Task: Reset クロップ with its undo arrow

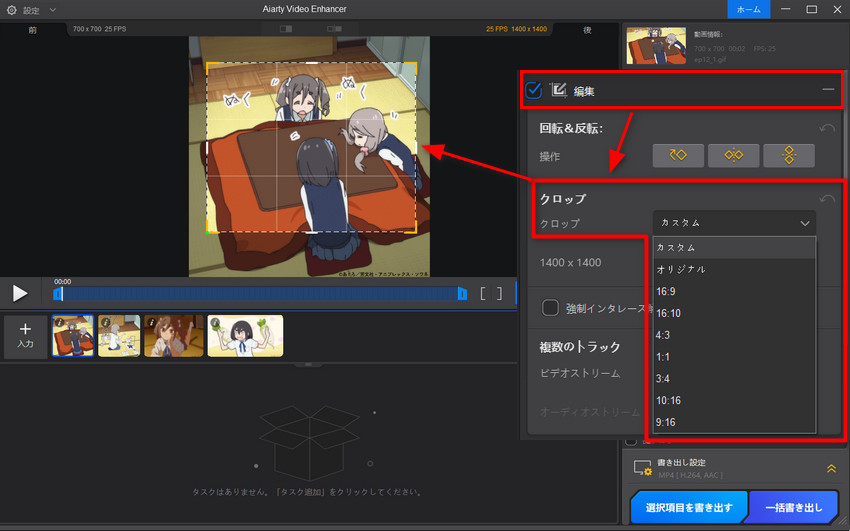Action: tap(827, 199)
